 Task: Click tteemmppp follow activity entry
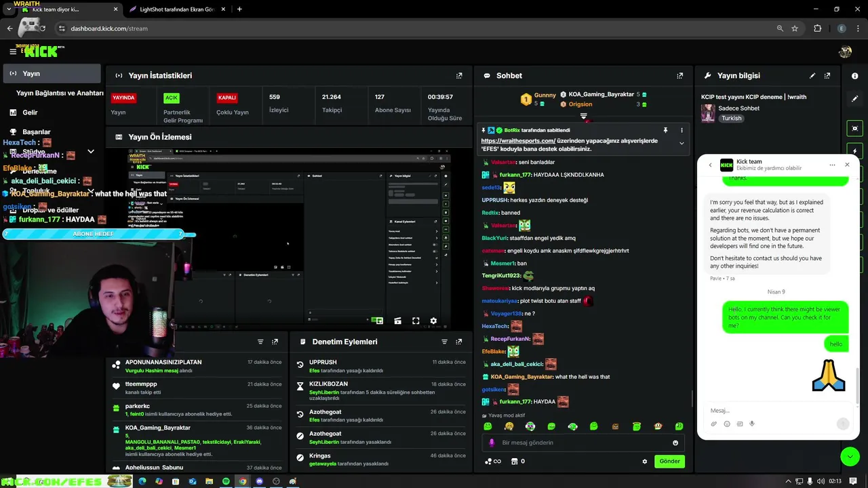point(197,388)
